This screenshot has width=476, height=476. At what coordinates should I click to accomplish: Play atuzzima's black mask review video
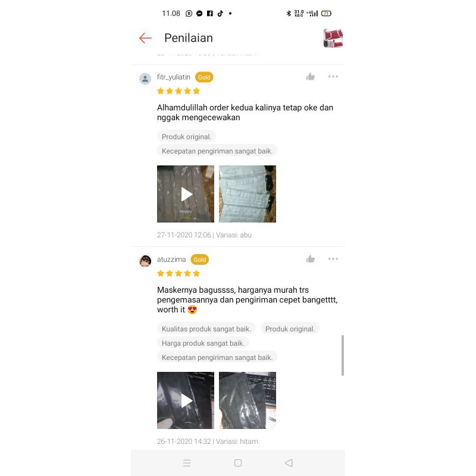click(186, 400)
